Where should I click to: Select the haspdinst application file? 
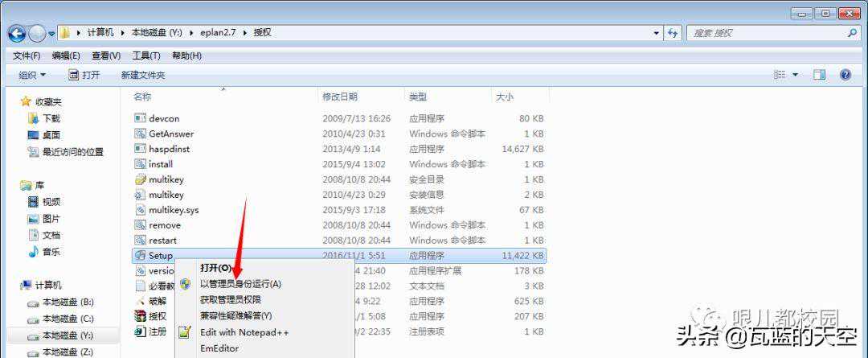(x=167, y=149)
